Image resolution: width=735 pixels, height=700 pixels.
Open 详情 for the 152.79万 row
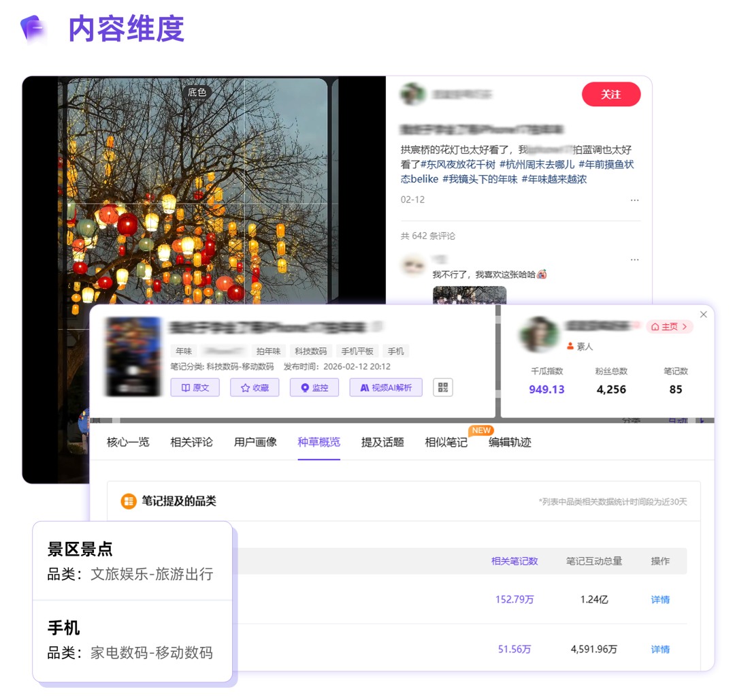pos(660,600)
